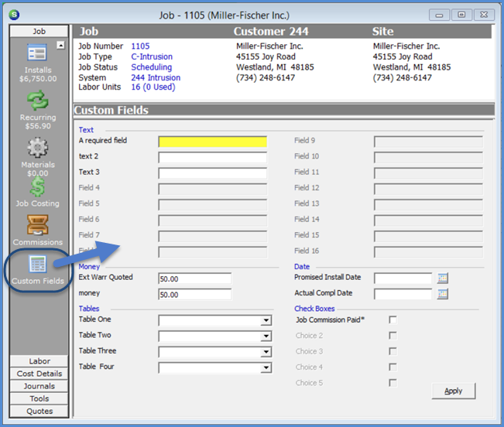This screenshot has width=504, height=427.
Task: Expand the Table One dropdown
Action: [266, 320]
